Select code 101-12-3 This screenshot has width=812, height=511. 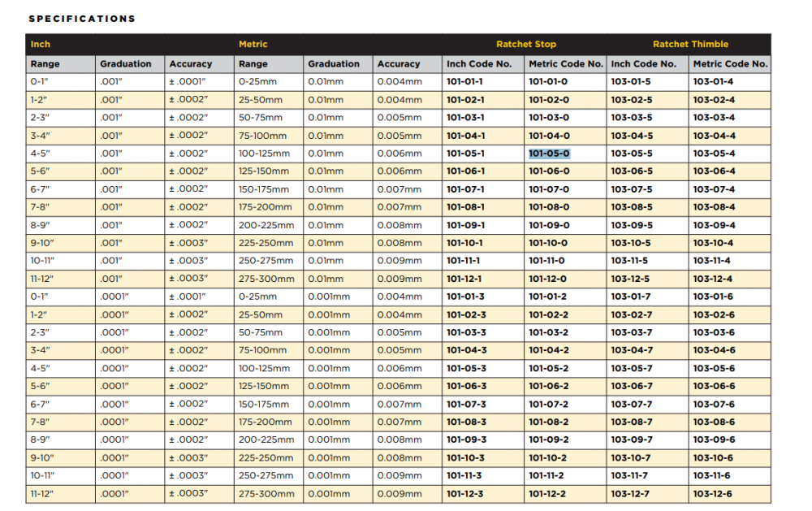465,494
